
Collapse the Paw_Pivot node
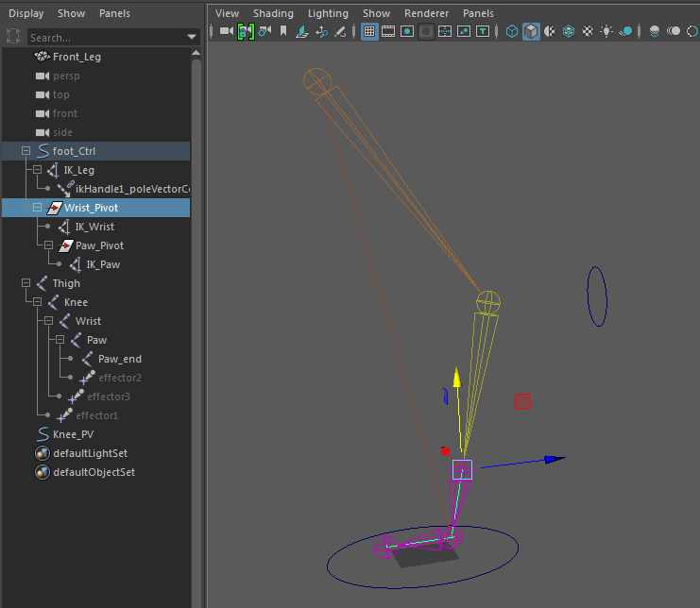(x=49, y=245)
